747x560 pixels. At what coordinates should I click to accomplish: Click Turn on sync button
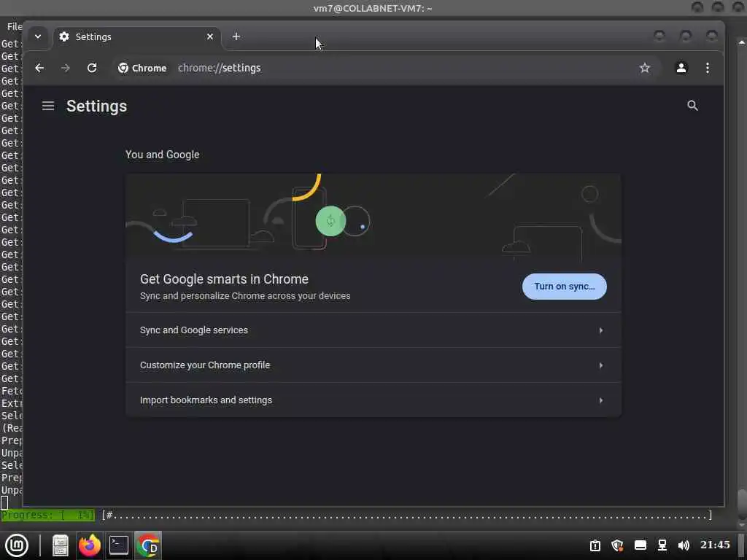point(565,286)
